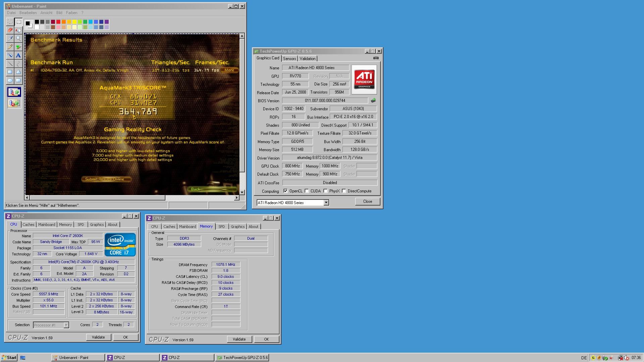The width and height of the screenshot is (644, 362).
Task: Select the Airbrush spray tool
Action: (x=10, y=55)
